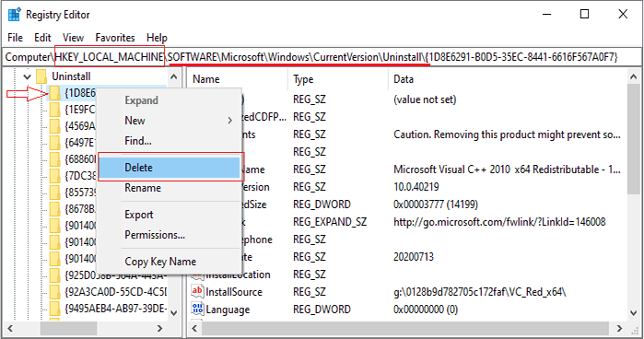Open the Favorites menu
Image resolution: width=644 pixels, height=339 pixels.
[x=115, y=38]
